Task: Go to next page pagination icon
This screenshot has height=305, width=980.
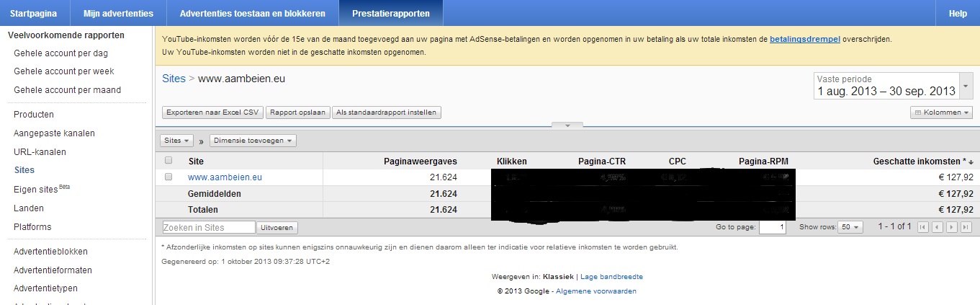Action: 952,227
